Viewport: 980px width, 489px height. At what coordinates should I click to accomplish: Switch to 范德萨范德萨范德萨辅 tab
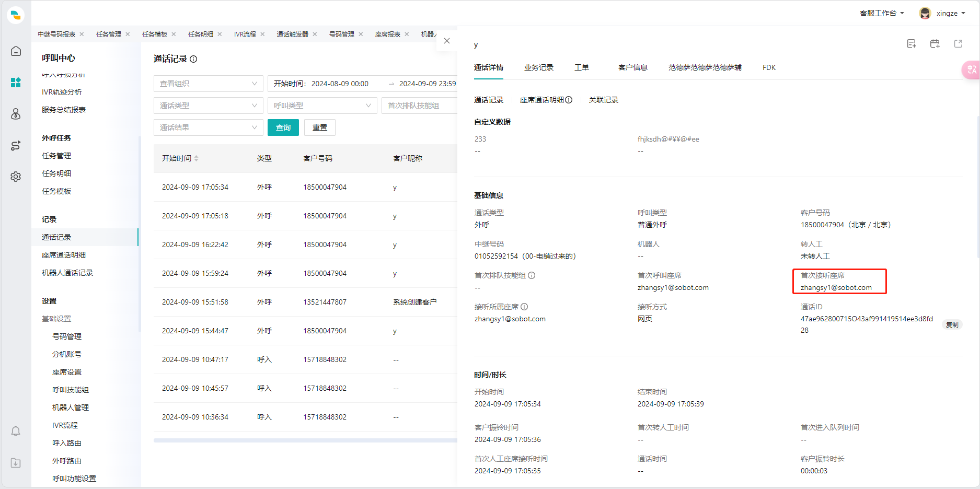click(x=705, y=67)
